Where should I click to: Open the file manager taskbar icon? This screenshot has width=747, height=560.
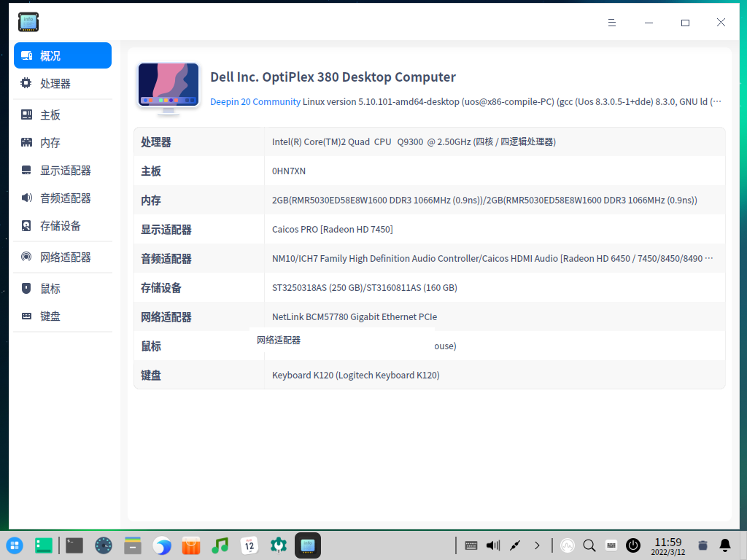133,545
